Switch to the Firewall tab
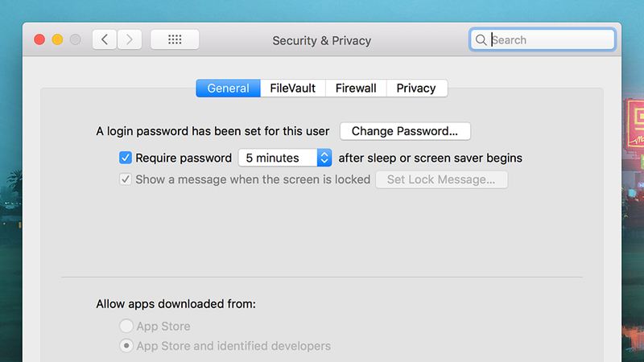Image resolution: width=644 pixels, height=362 pixels. coord(356,88)
